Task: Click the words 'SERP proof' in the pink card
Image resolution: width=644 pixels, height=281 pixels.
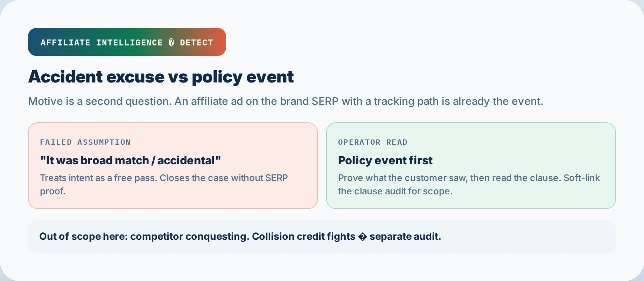Action: coord(164,185)
